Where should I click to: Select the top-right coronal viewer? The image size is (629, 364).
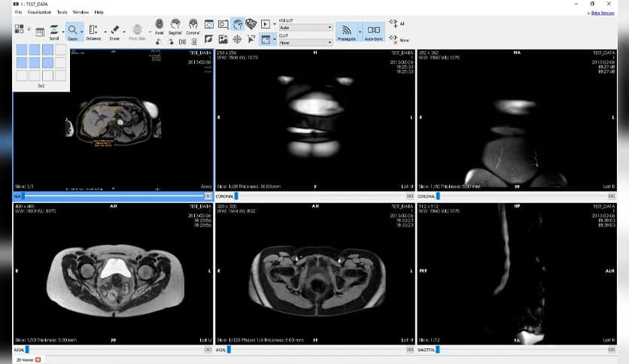click(517, 120)
